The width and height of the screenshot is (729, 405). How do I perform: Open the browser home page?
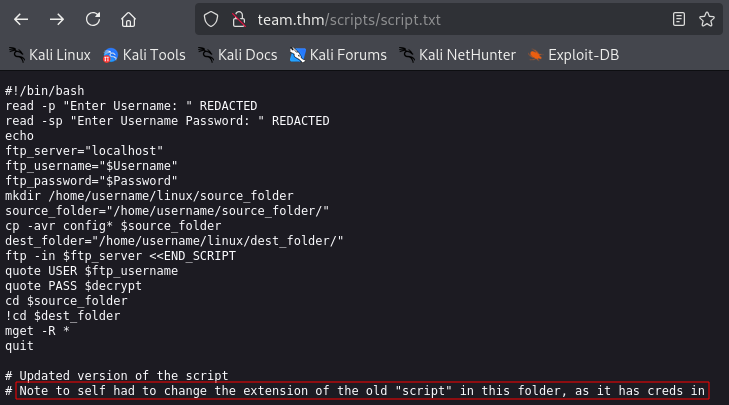[129, 20]
